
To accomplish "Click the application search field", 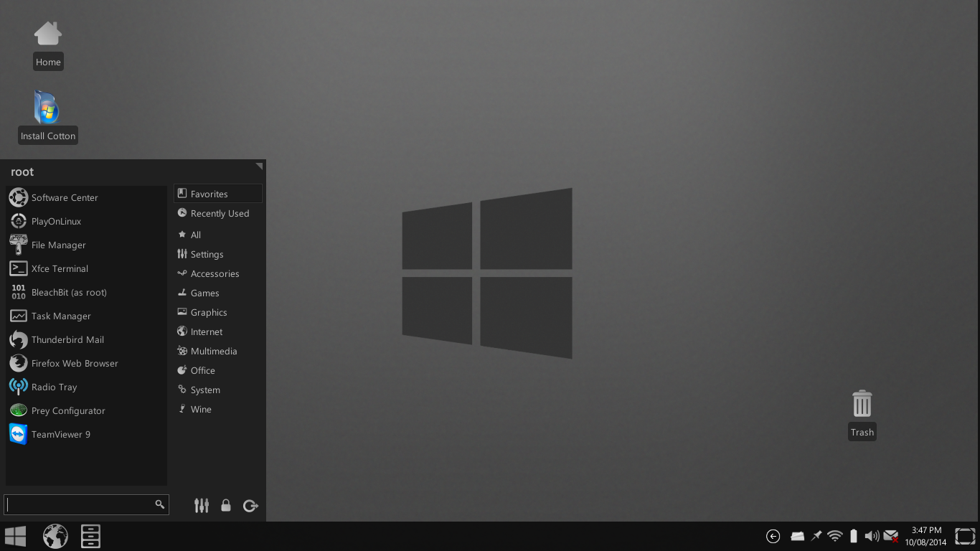I will coord(86,504).
